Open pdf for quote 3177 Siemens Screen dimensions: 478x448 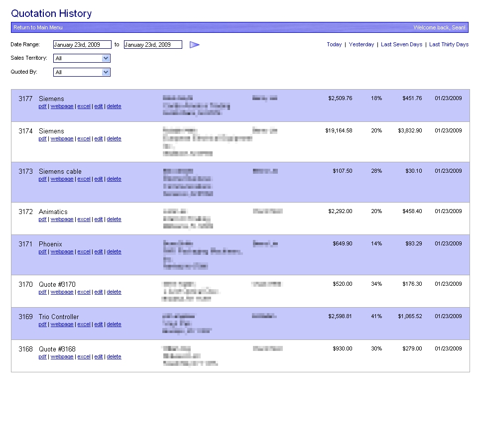point(42,107)
